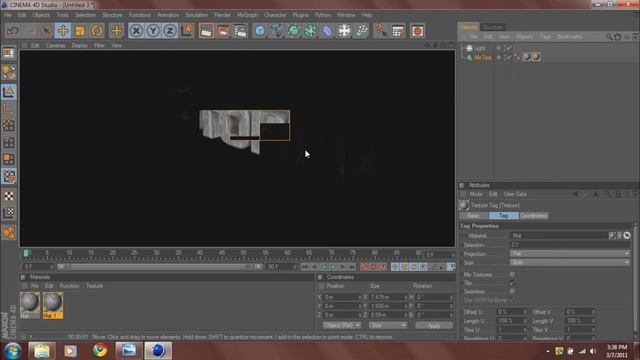Open the particle emitter icon
Image resolution: width=640 pixels, height=360 pixels.
click(x=361, y=31)
